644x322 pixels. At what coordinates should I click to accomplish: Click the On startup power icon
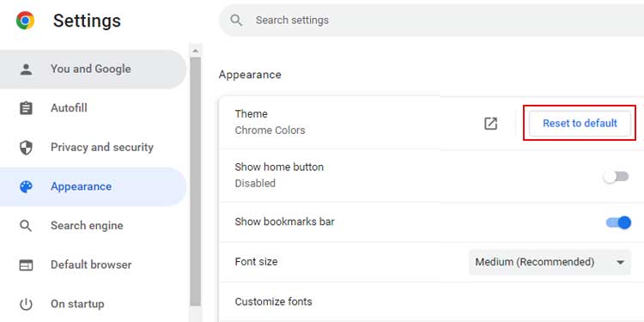pos(26,304)
